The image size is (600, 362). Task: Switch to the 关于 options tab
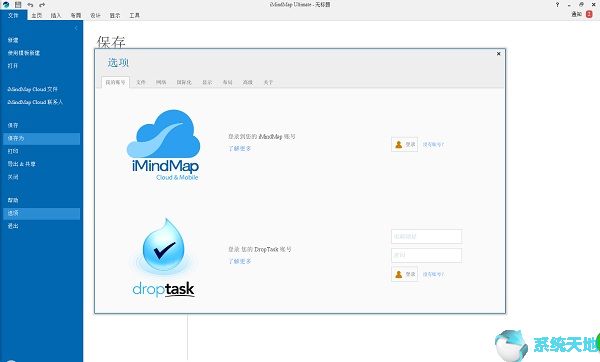[268, 82]
